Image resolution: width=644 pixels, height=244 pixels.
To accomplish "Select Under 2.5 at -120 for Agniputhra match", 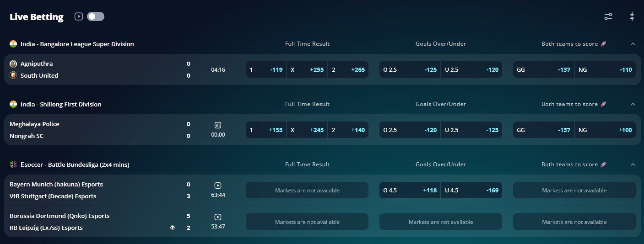I will pos(471,70).
